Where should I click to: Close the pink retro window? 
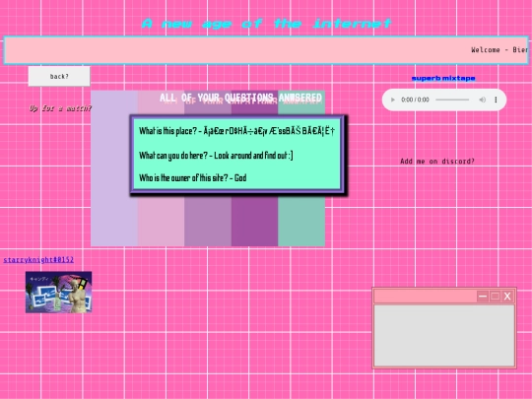coord(507,297)
